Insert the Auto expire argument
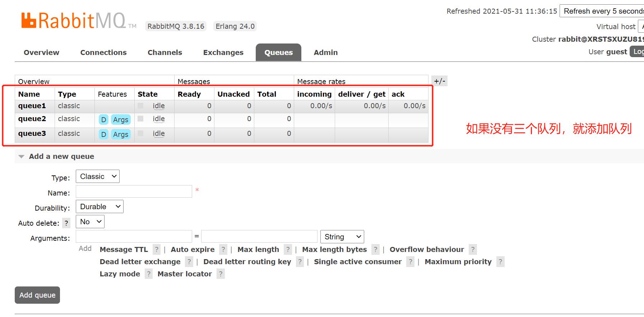 click(193, 249)
